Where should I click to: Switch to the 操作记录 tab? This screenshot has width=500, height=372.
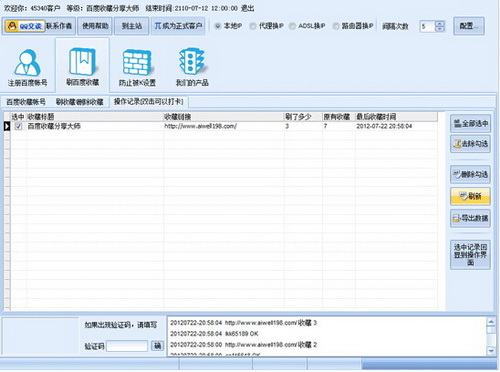click(149, 102)
